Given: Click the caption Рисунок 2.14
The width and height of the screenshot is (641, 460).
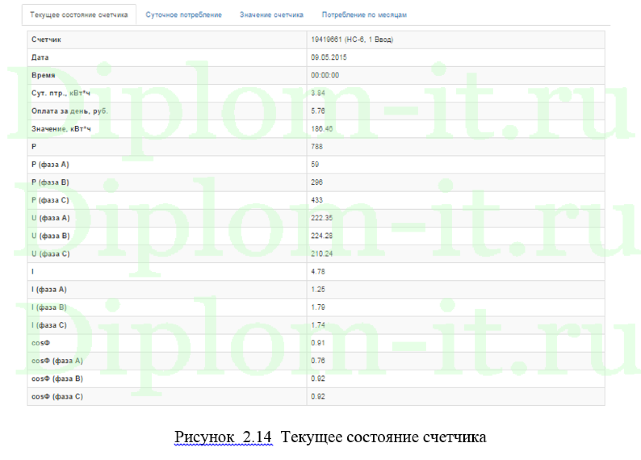Looking at the screenshot, I should tap(223, 437).
